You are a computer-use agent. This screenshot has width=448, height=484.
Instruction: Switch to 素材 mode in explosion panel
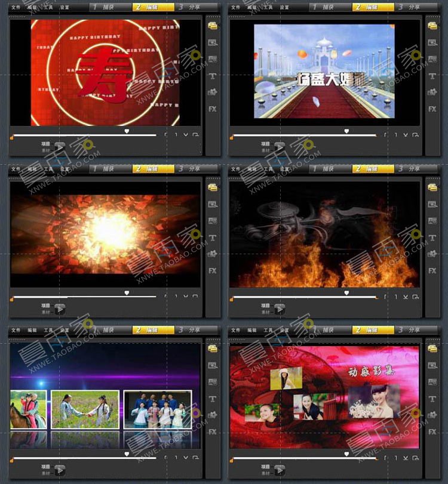45,312
